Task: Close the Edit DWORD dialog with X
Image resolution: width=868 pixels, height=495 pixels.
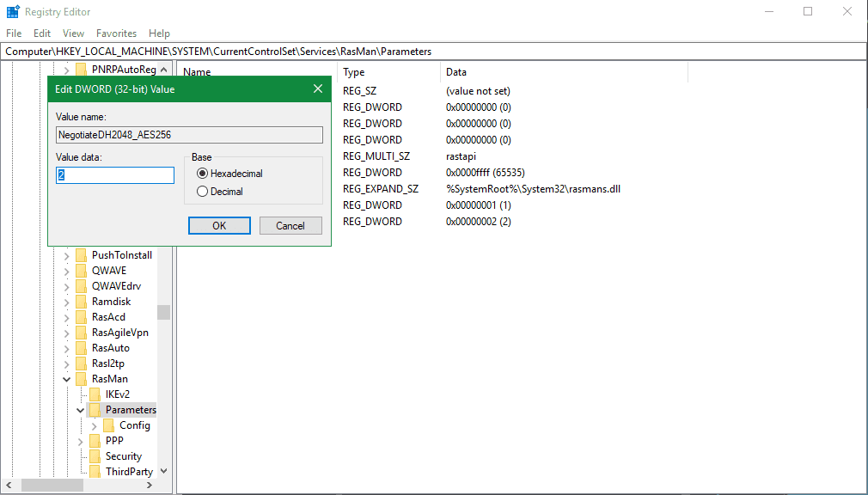Action: (x=318, y=89)
